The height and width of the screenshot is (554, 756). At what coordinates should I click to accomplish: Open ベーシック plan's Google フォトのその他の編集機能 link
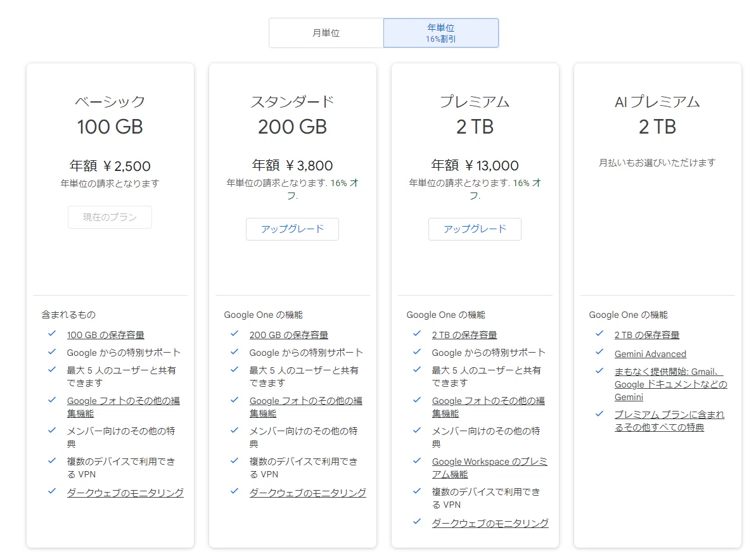click(124, 407)
